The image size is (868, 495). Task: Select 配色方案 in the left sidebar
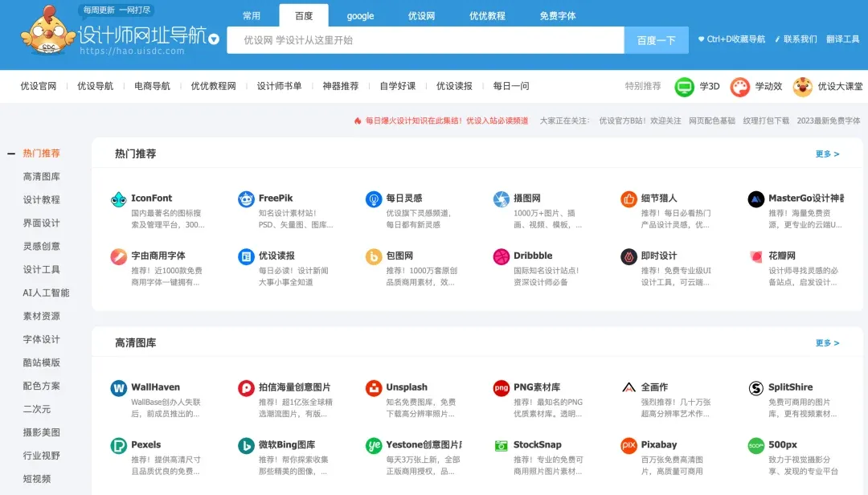tap(42, 386)
